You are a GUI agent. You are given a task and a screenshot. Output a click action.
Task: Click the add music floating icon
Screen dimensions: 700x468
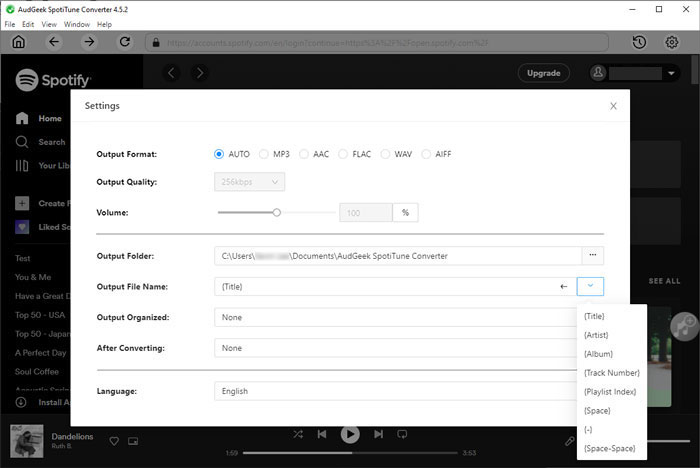[684, 327]
